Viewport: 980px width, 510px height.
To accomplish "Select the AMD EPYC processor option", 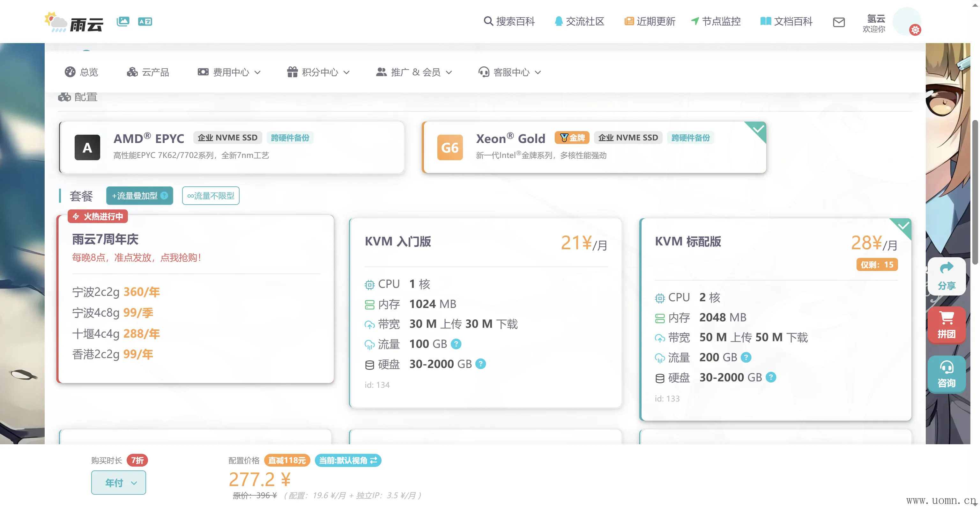I will pyautogui.click(x=231, y=147).
